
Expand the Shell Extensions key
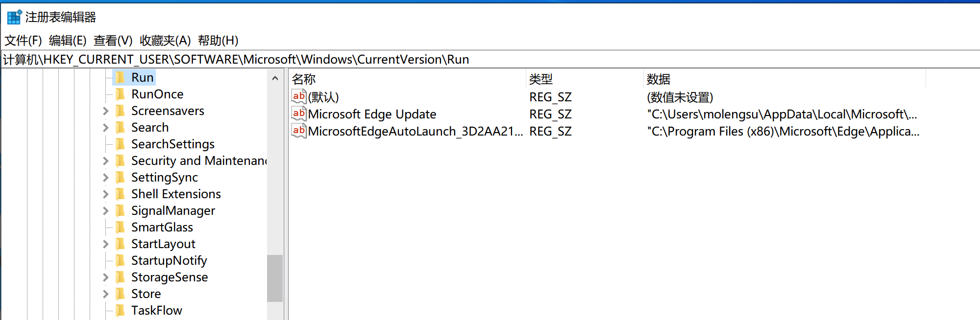click(x=105, y=194)
